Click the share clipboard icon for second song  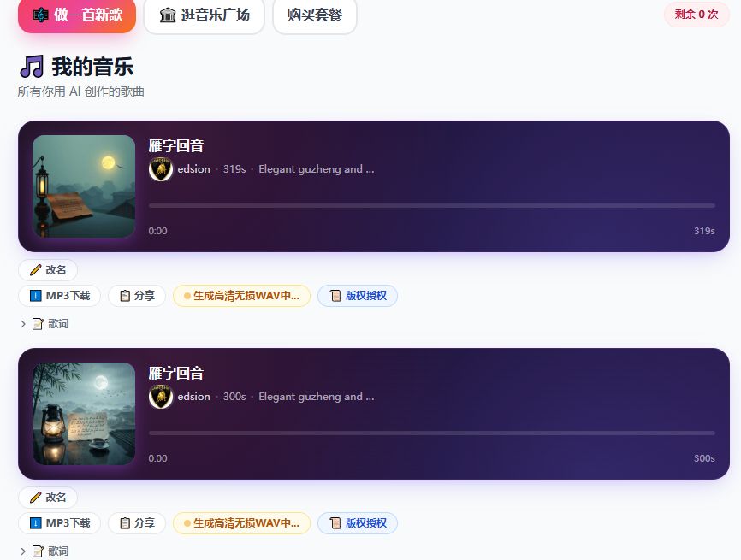(125, 523)
